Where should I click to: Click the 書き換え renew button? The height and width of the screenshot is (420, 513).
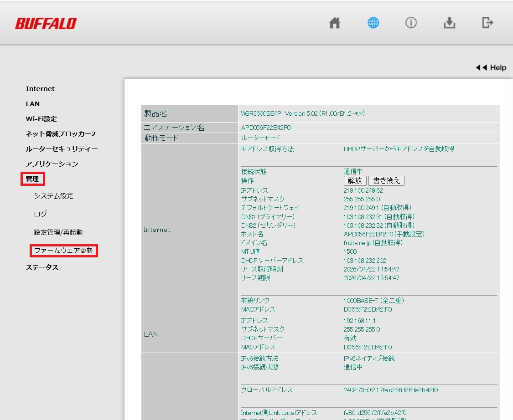[x=386, y=181]
